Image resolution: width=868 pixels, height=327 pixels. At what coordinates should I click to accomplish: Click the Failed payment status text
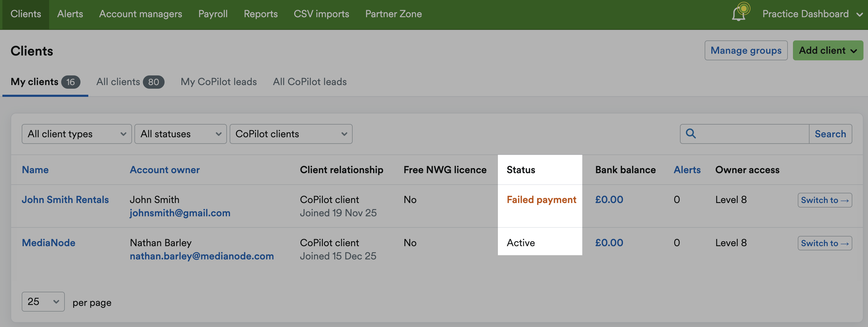(x=542, y=200)
